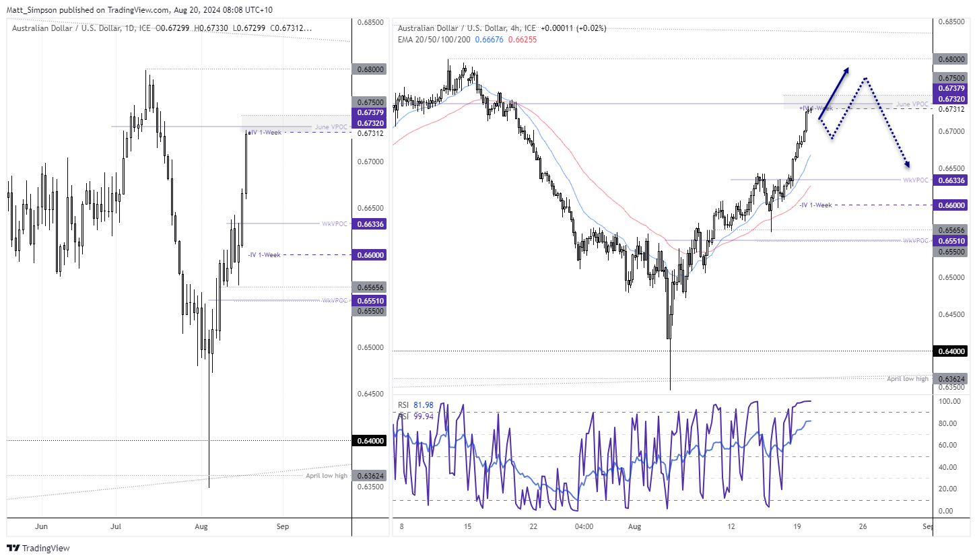Click the 0.66336 price label on 4h chart
The height and width of the screenshot is (560, 977).
click(x=951, y=180)
